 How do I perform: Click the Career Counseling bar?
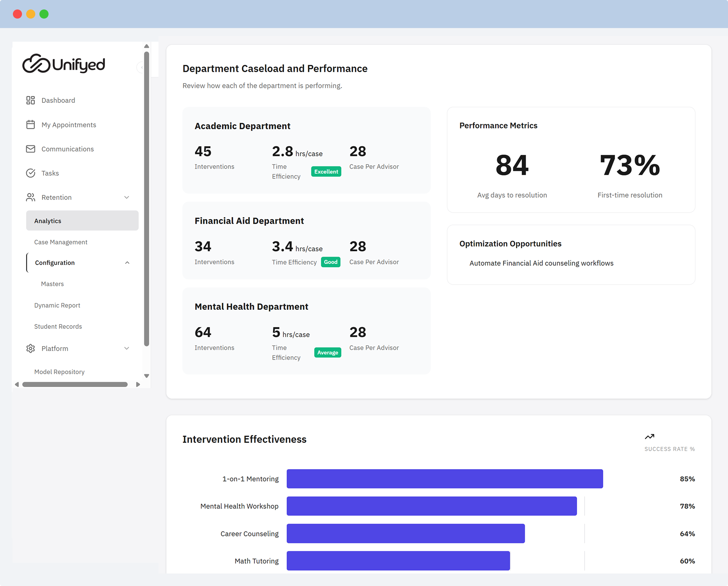(406, 534)
